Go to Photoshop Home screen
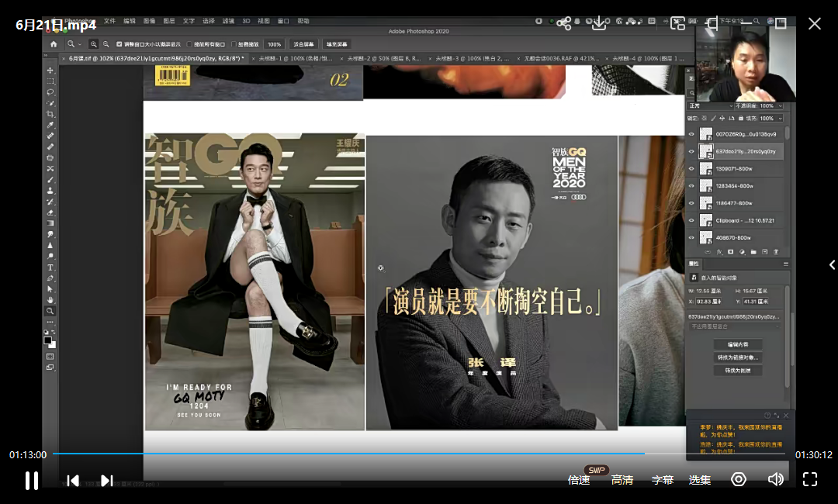Screen dimensions: 838x504 click(x=54, y=44)
